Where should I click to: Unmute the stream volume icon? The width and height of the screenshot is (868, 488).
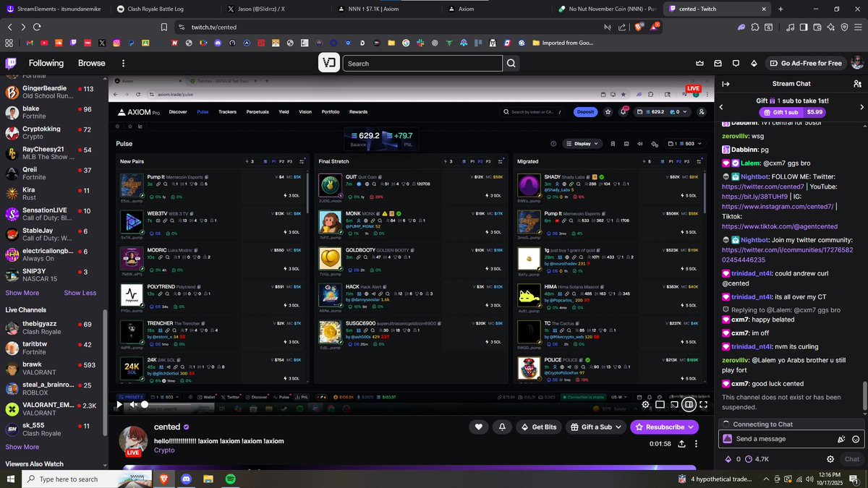pyautogui.click(x=134, y=405)
